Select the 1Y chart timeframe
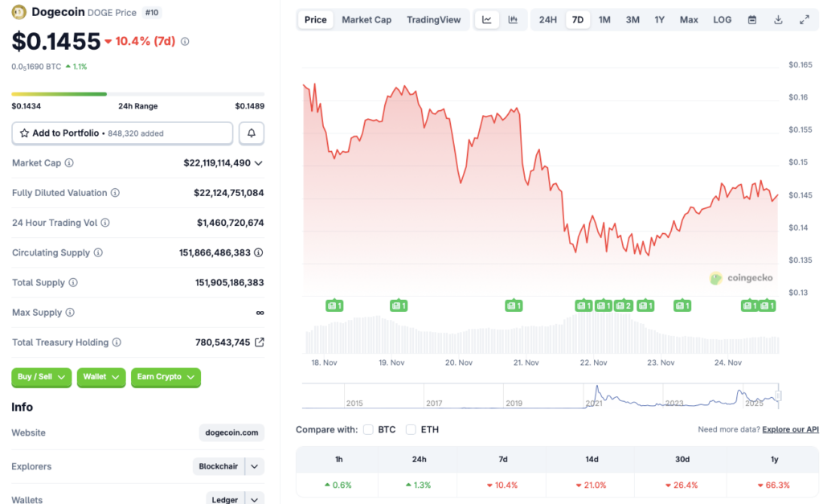Image resolution: width=823 pixels, height=504 pixels. click(659, 19)
